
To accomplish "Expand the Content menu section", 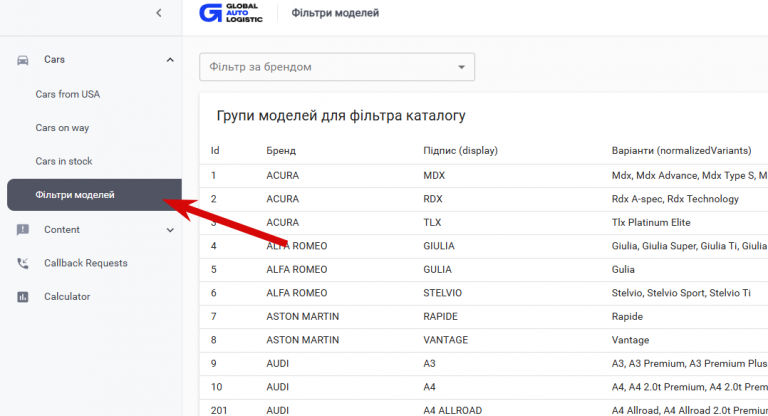I will click(x=170, y=230).
